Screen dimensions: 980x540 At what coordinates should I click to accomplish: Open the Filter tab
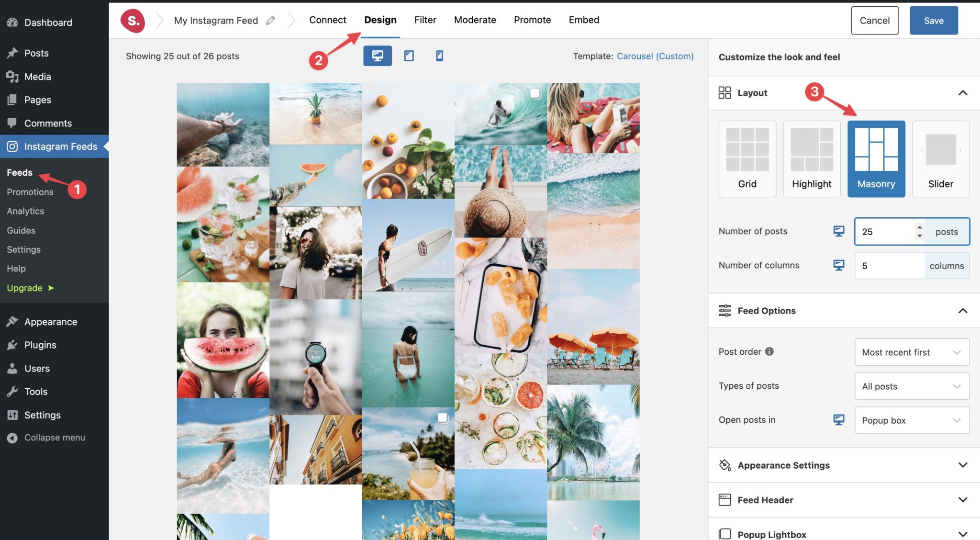click(x=425, y=20)
